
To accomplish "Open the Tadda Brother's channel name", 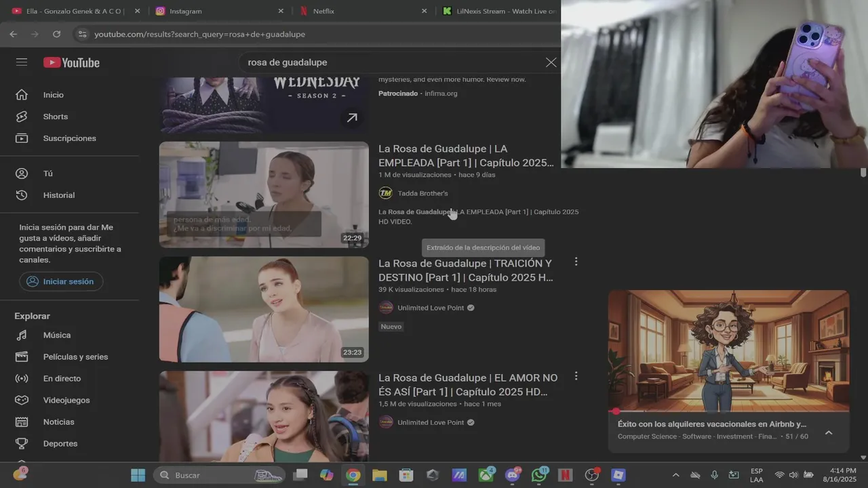I will point(422,193).
